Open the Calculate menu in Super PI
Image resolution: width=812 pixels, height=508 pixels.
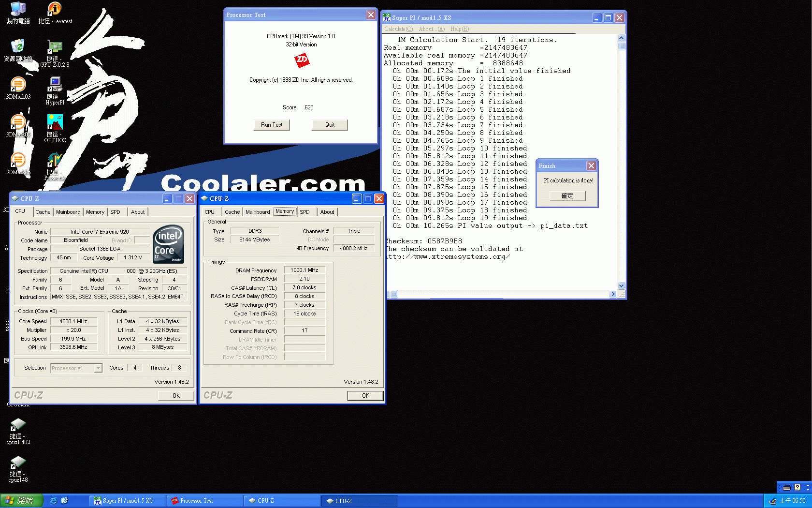pos(399,29)
